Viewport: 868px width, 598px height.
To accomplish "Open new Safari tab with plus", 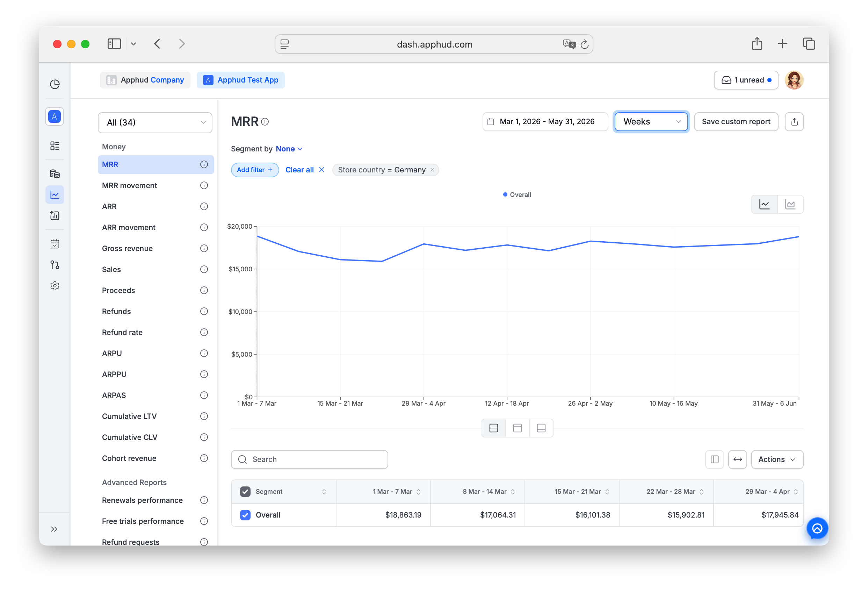I will coord(783,44).
